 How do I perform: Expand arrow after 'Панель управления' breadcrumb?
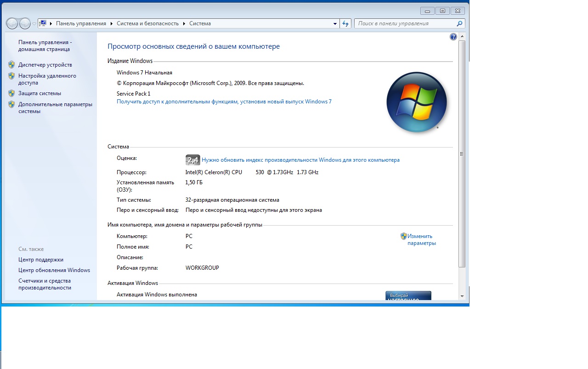[x=111, y=23]
